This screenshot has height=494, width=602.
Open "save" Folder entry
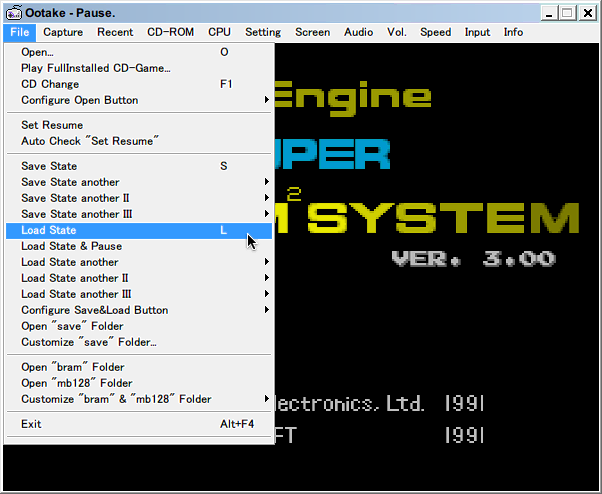click(x=139, y=326)
